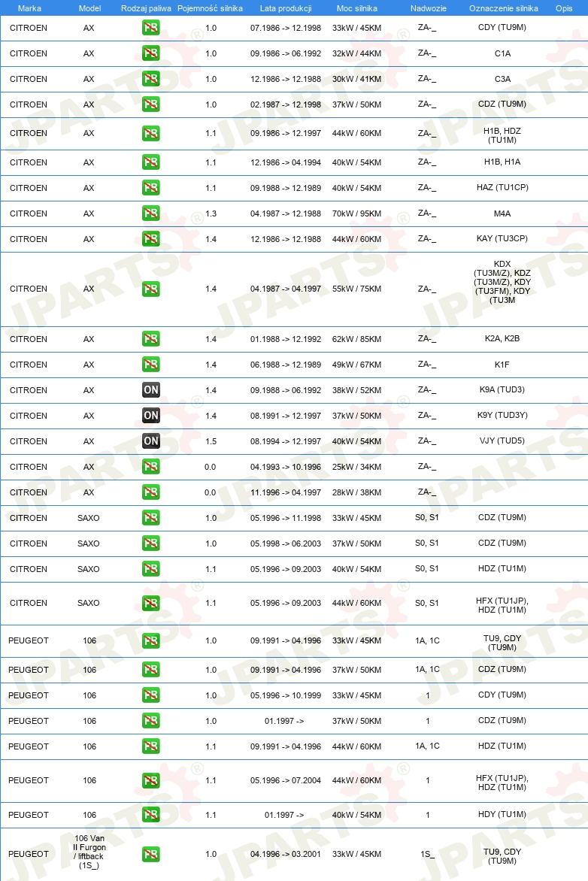The image size is (588, 881).
Task: Click the Oznaczenie silnika column header
Action: coord(504,8)
